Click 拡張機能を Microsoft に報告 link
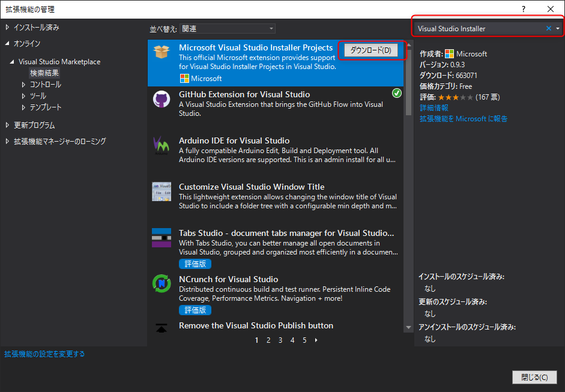This screenshot has height=392, width=565. click(x=464, y=119)
